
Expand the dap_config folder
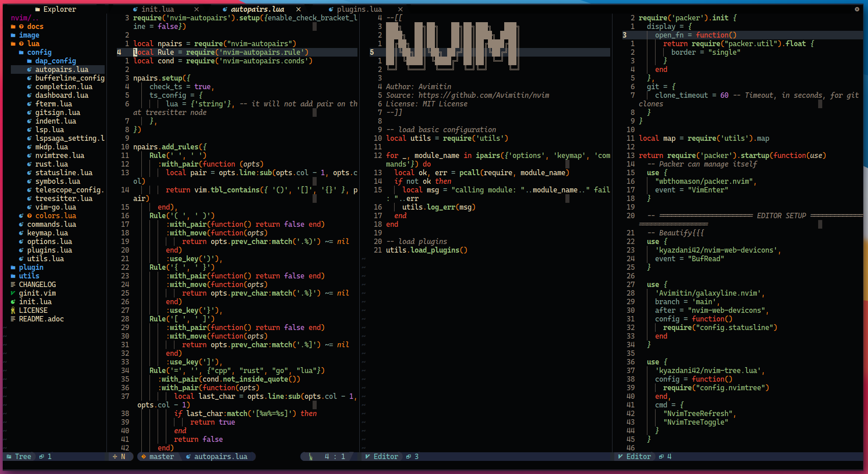coord(55,61)
